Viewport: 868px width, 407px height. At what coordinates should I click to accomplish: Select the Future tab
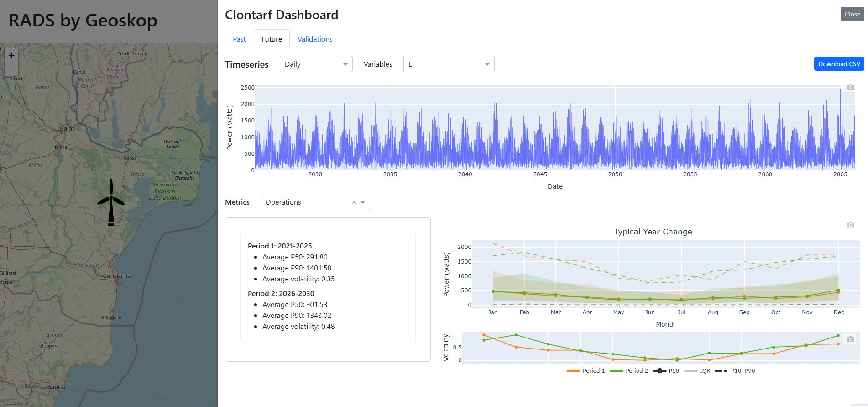(272, 39)
